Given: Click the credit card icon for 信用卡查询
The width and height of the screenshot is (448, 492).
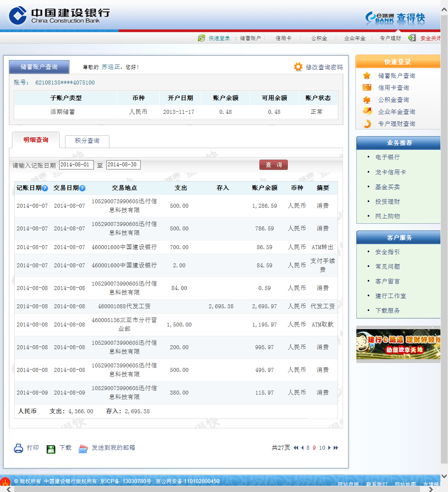Looking at the screenshot, I should pyautogui.click(x=367, y=88).
